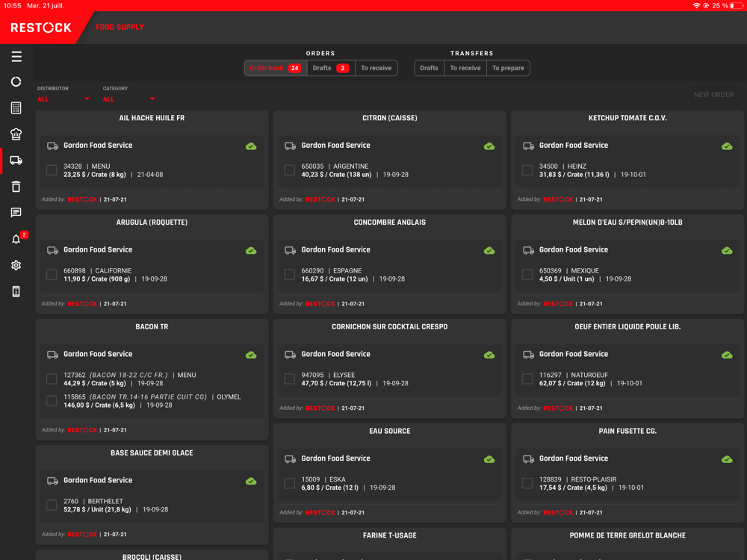
Task: Click the NEW ORDER button
Action: click(x=713, y=94)
